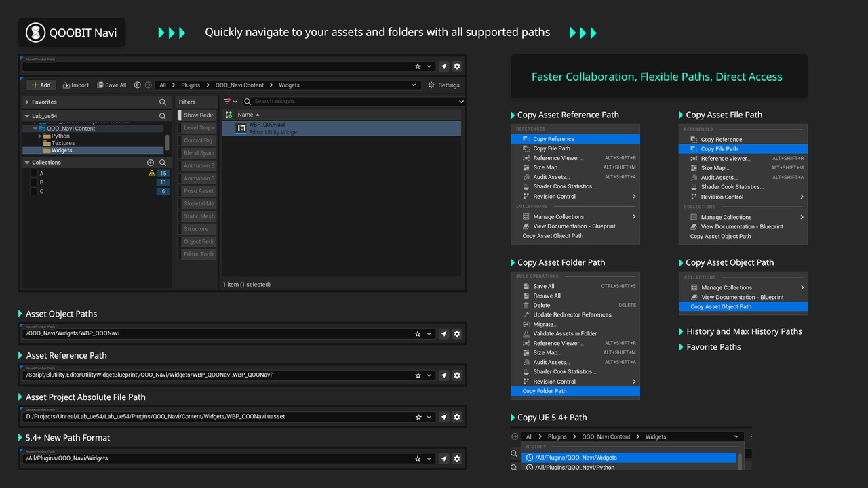Click navigate arrow on the D:/Projects file path bar

coord(443,417)
